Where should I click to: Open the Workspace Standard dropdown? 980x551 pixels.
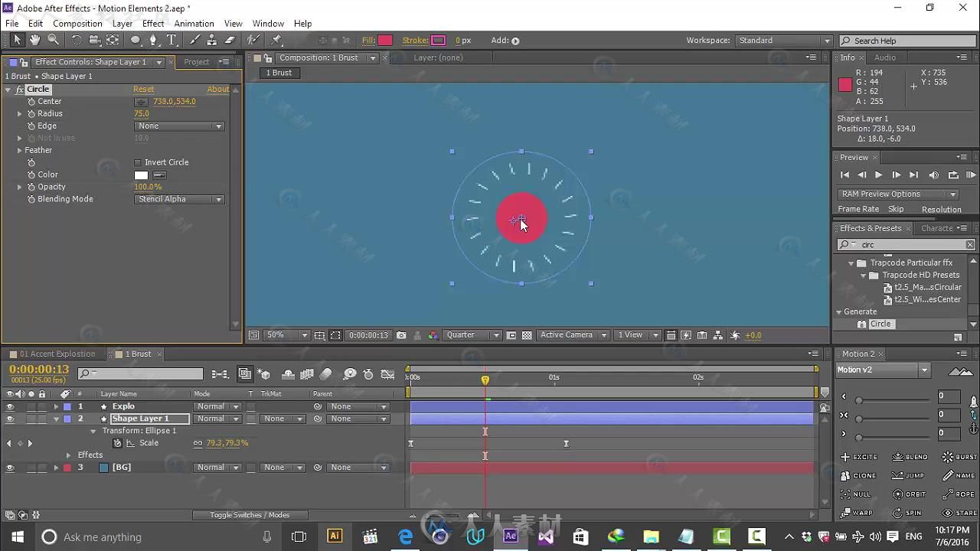click(x=784, y=41)
